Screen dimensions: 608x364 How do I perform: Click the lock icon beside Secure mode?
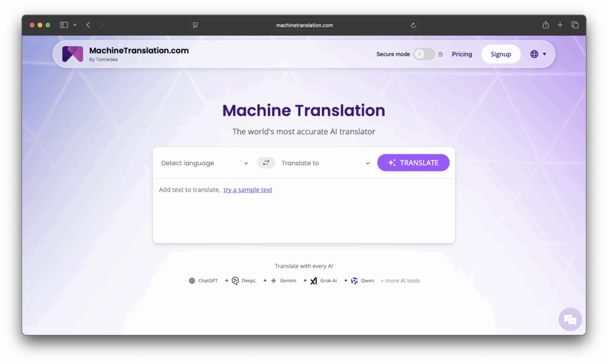tap(441, 54)
